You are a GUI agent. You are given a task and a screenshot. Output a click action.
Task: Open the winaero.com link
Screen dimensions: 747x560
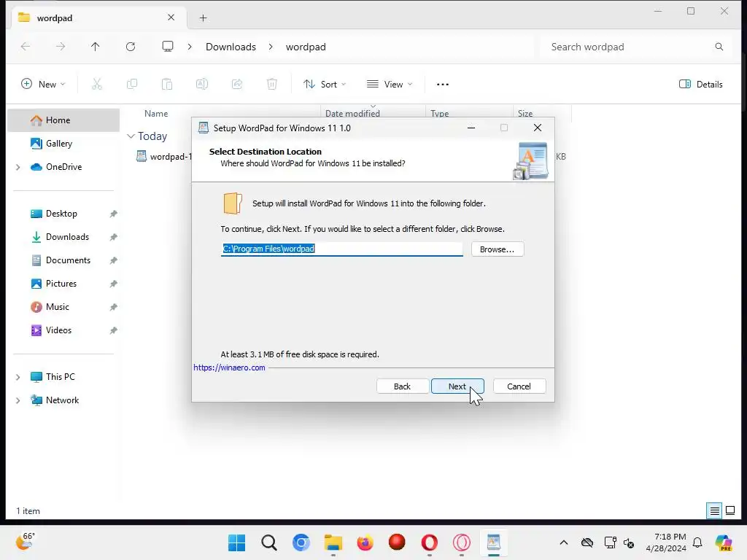pyautogui.click(x=229, y=367)
